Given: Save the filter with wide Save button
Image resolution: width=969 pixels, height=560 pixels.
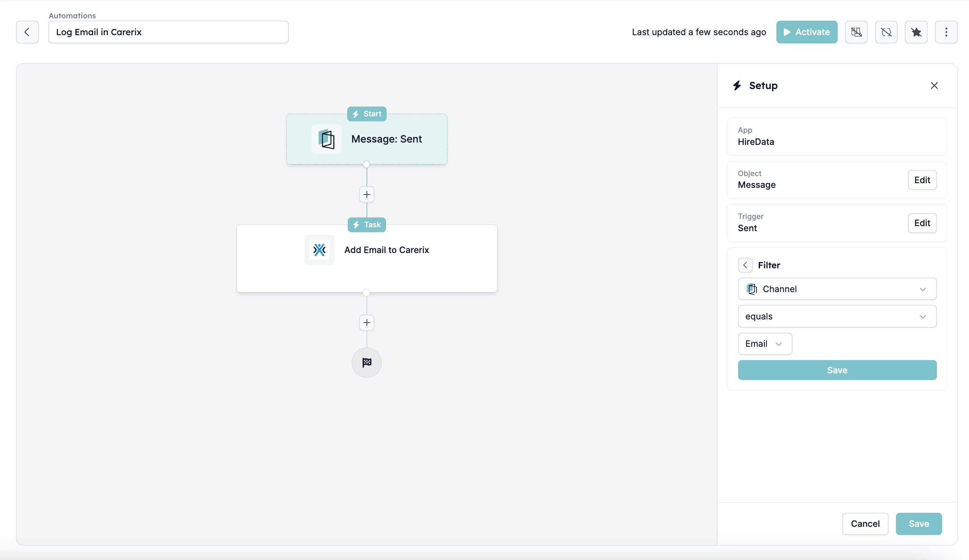Looking at the screenshot, I should (x=837, y=370).
